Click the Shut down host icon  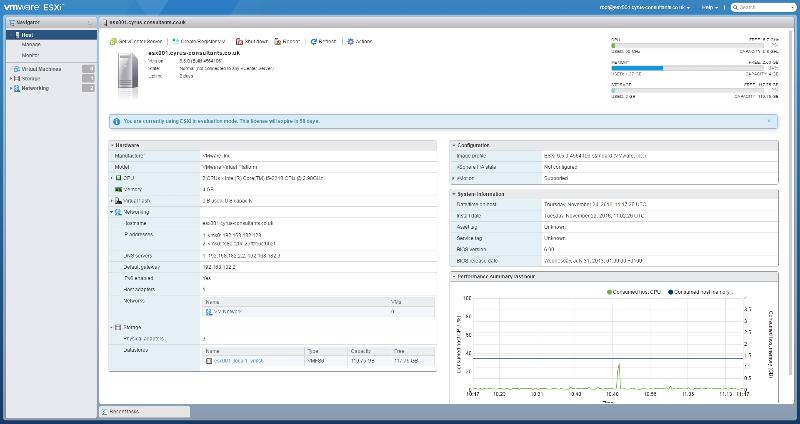tap(239, 41)
